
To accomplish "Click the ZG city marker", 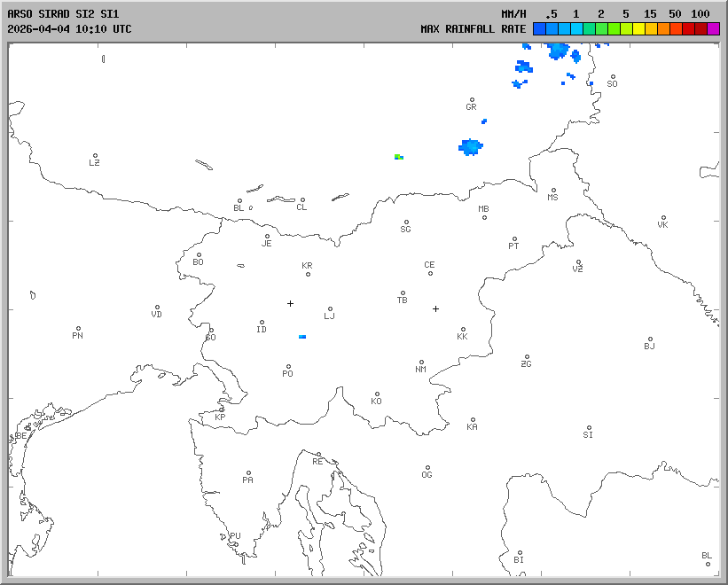I will click(x=527, y=357).
